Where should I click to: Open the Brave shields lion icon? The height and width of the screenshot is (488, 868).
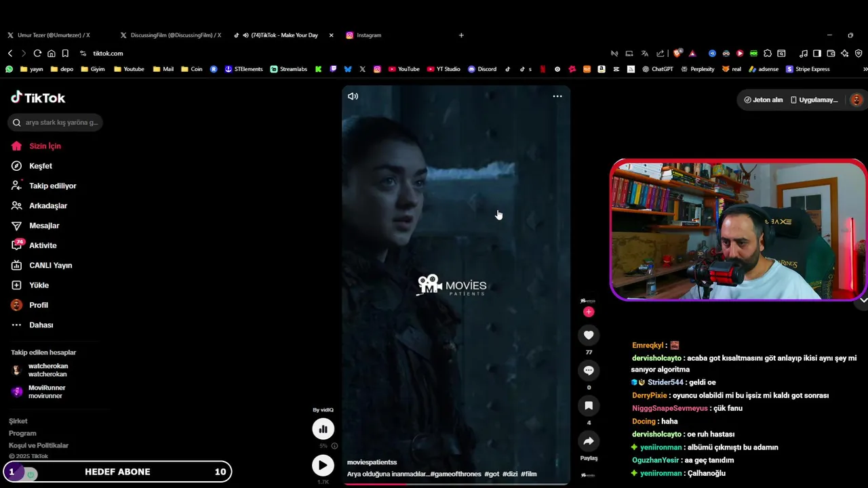coord(677,54)
